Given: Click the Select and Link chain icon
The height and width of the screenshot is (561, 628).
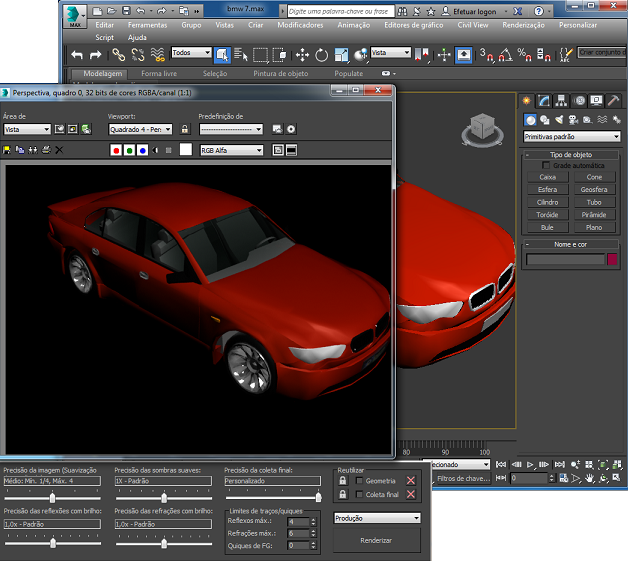Looking at the screenshot, I should [118, 54].
